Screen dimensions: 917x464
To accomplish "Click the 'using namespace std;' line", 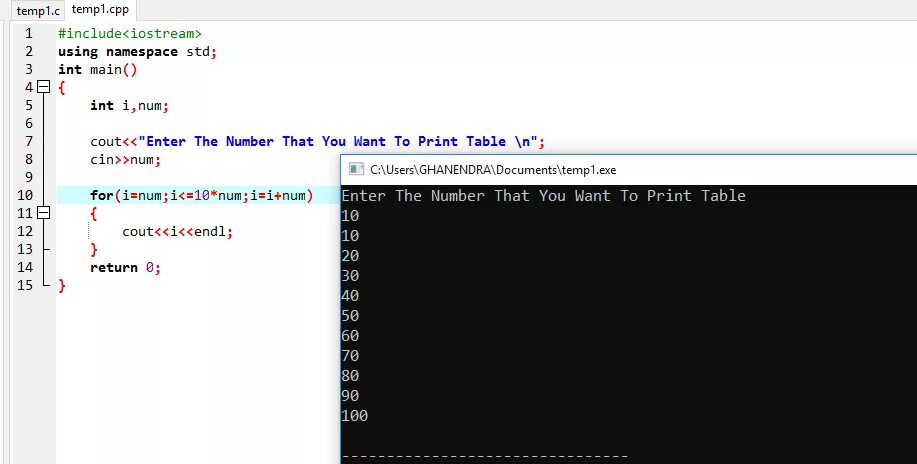I will coord(137,51).
